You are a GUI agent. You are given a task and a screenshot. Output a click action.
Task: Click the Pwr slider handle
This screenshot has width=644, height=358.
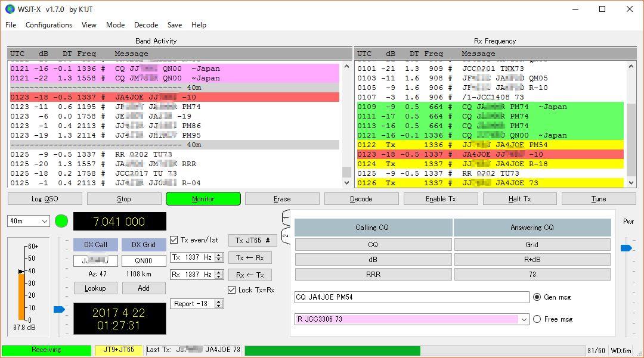626,248
